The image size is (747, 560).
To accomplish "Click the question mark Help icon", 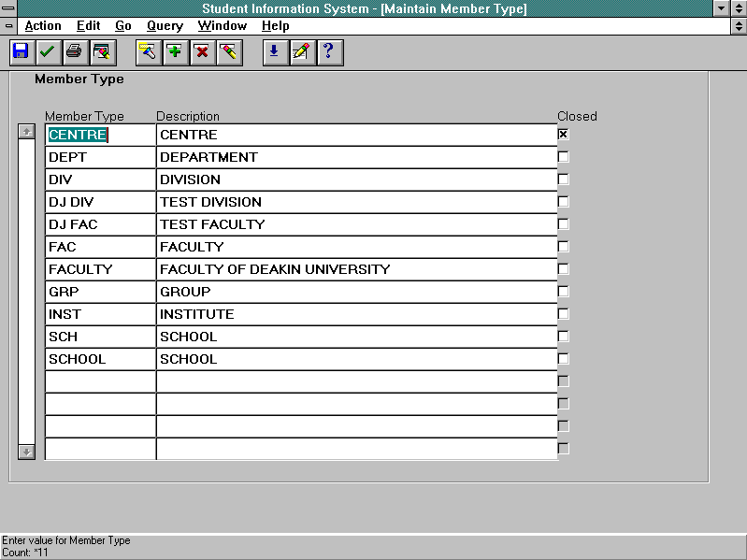I will (x=328, y=51).
